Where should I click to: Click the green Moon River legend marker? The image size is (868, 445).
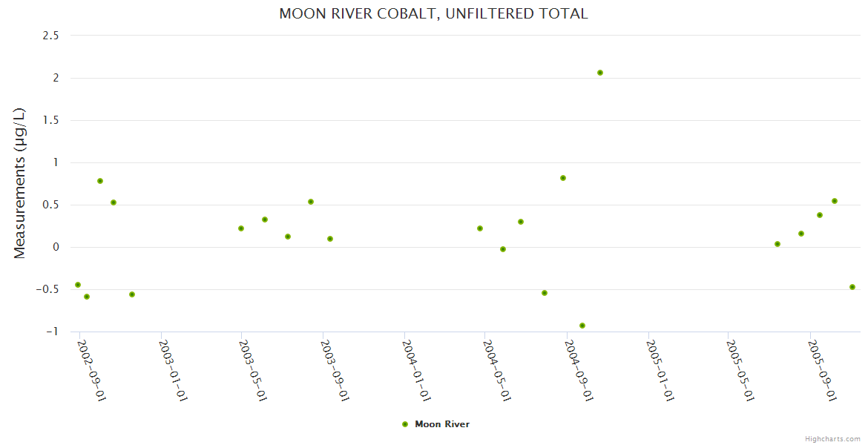coord(405,424)
